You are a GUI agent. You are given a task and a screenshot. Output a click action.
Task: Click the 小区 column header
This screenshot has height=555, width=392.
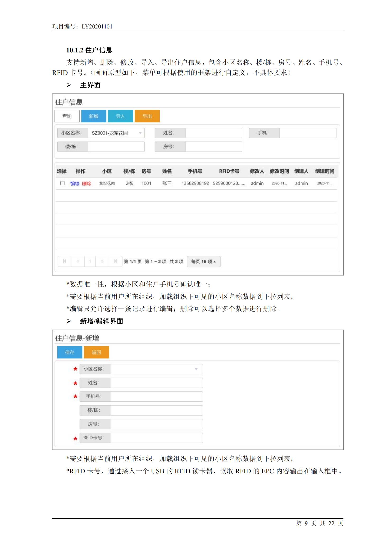(x=107, y=171)
